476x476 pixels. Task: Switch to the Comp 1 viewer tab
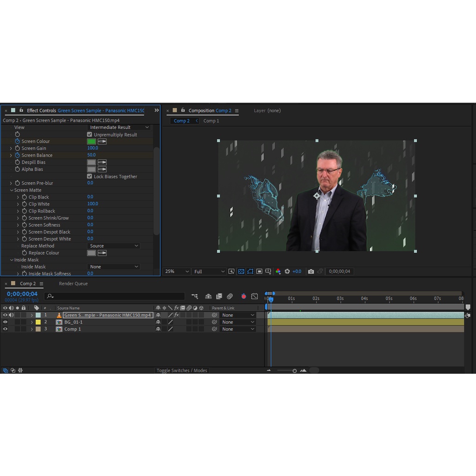coord(211,121)
